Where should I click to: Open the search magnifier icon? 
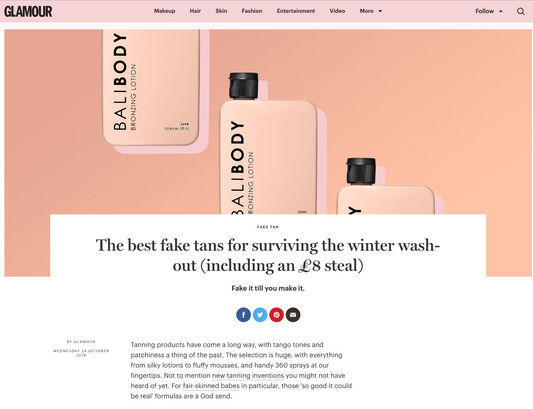coord(520,11)
